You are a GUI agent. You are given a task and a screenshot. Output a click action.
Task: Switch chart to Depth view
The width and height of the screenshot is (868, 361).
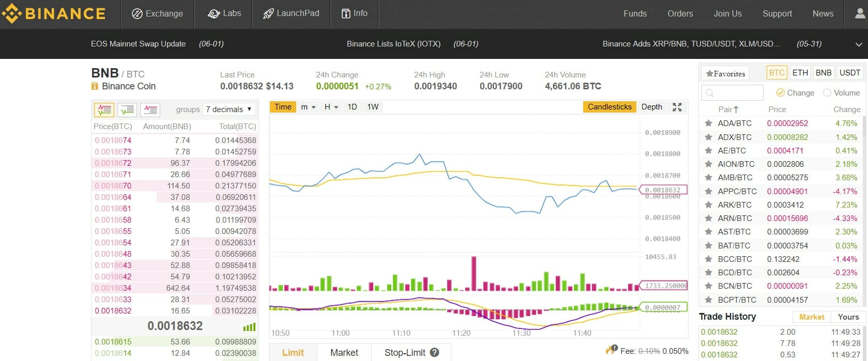(x=652, y=107)
